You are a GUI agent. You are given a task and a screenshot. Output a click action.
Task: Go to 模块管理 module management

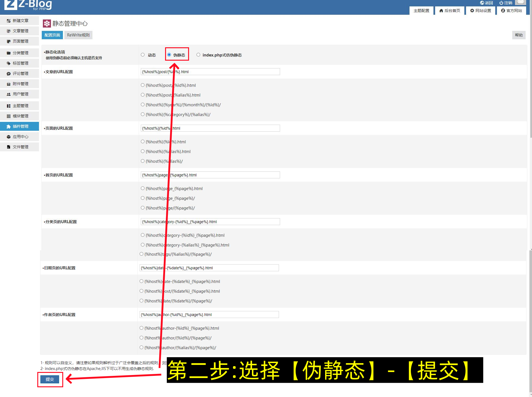pyautogui.click(x=19, y=116)
